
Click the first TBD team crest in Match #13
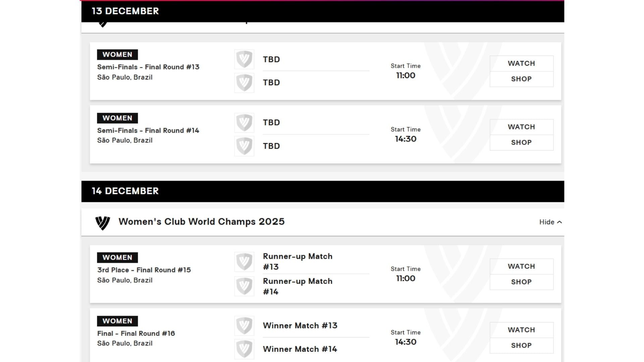244,59
